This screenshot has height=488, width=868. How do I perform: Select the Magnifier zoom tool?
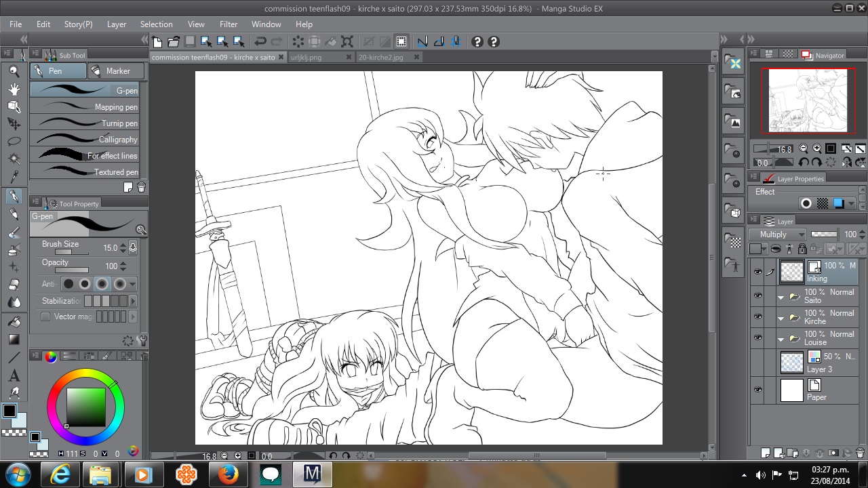14,71
